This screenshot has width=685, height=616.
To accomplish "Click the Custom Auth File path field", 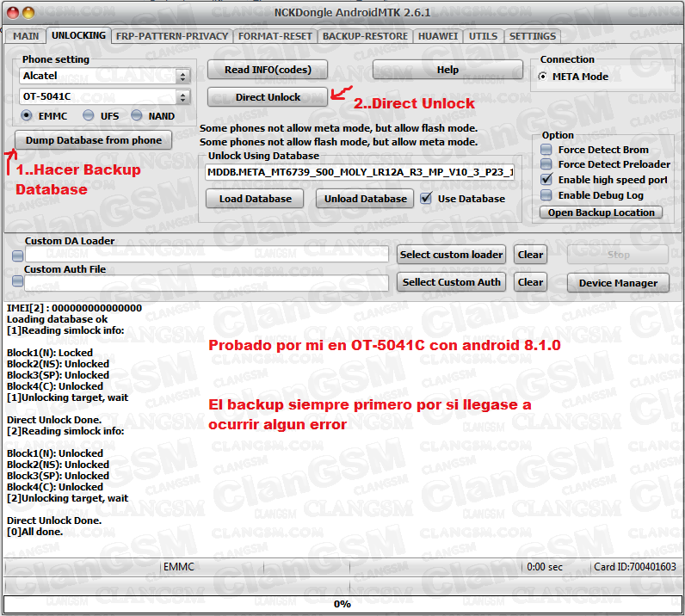I will (x=207, y=283).
